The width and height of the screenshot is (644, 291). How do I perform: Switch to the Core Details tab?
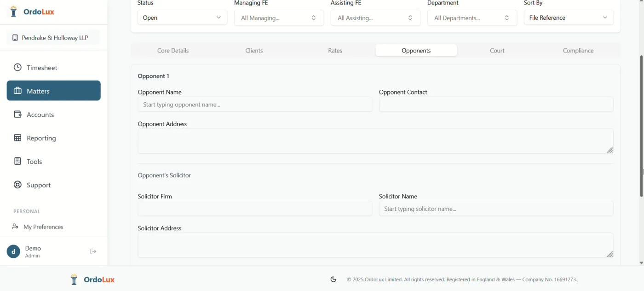(x=173, y=51)
